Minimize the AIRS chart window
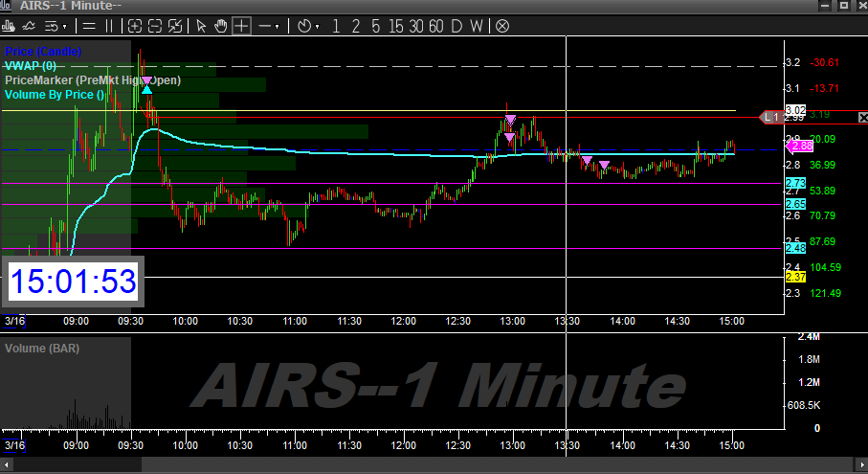 pyautogui.click(x=825, y=6)
